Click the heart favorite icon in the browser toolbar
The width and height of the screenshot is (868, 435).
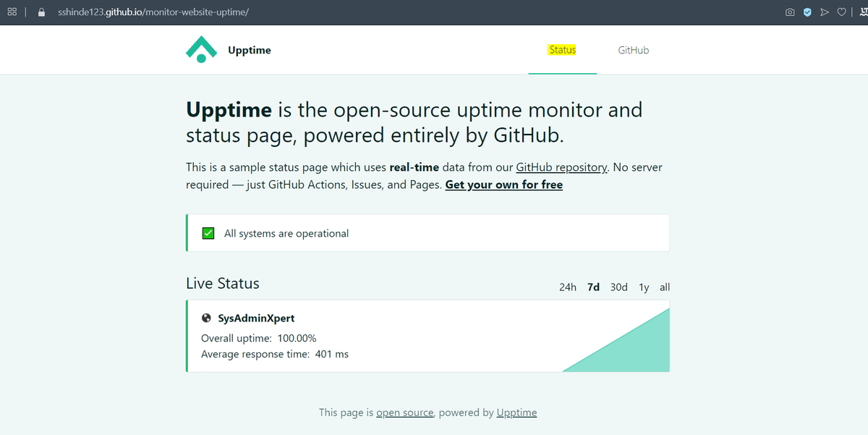pyautogui.click(x=841, y=12)
